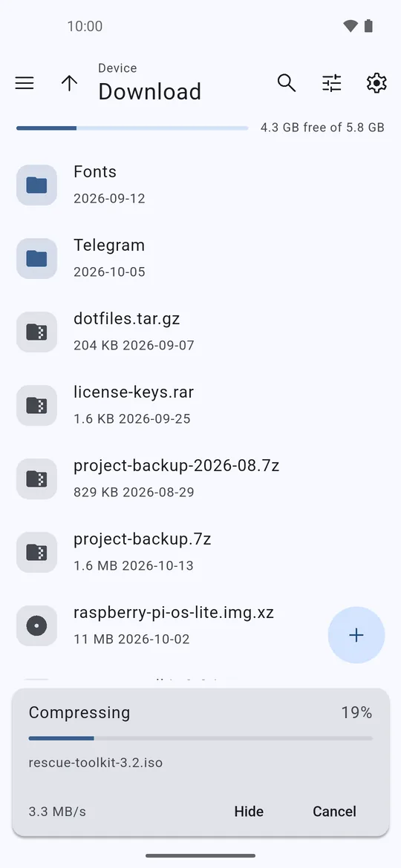The width and height of the screenshot is (401, 868).
Task: Tap the Telegram folder icon
Action: pyautogui.click(x=36, y=258)
